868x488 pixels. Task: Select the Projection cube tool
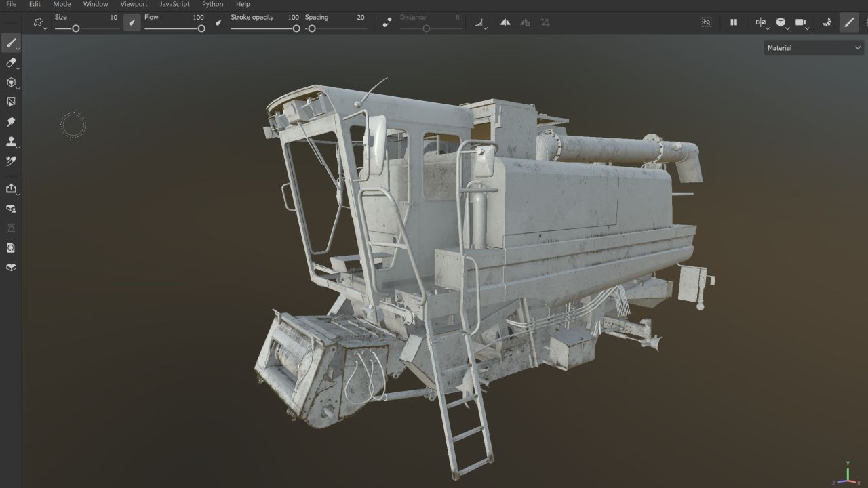[11, 83]
